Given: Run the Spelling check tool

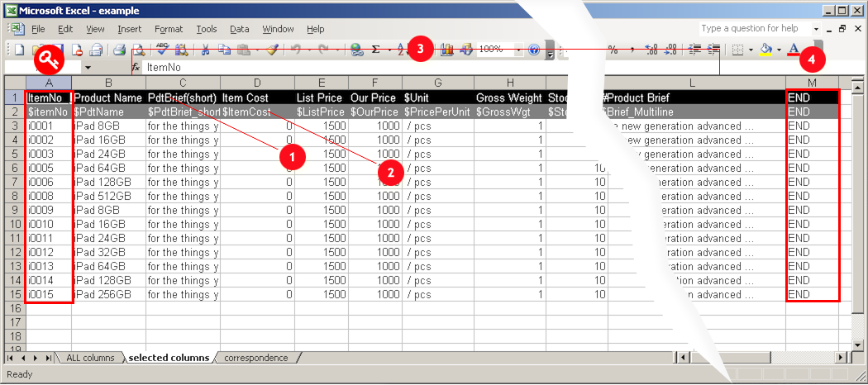Looking at the screenshot, I should 162,50.
